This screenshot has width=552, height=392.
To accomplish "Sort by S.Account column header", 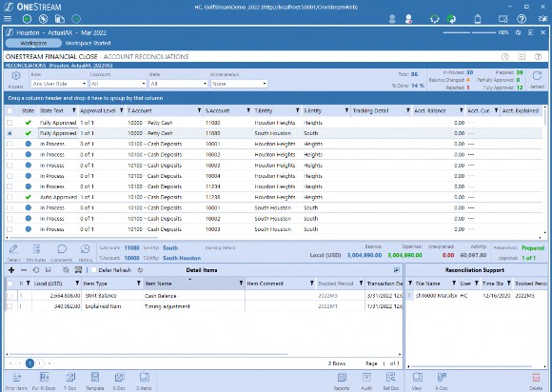I will 217,110.
